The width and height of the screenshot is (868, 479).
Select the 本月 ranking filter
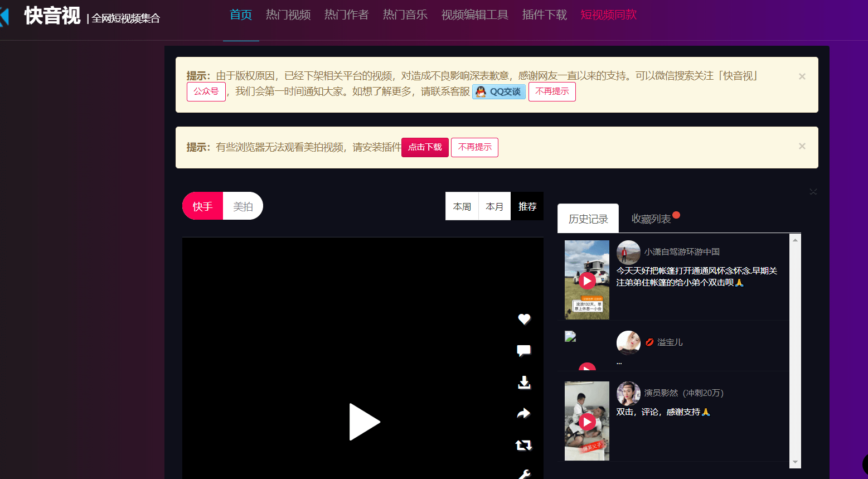pyautogui.click(x=494, y=206)
